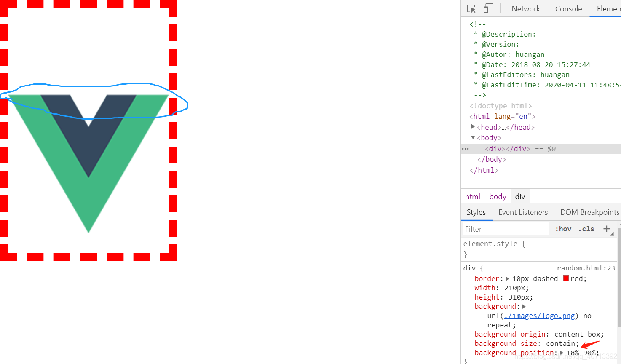621x364 pixels.
Task: Open the red border color swatch
Action: pos(566,278)
